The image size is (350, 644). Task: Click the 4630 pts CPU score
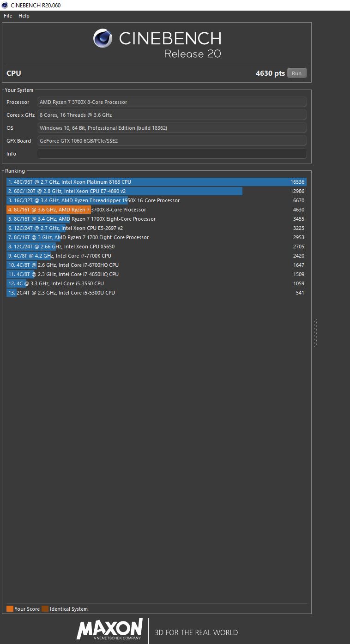pos(270,73)
